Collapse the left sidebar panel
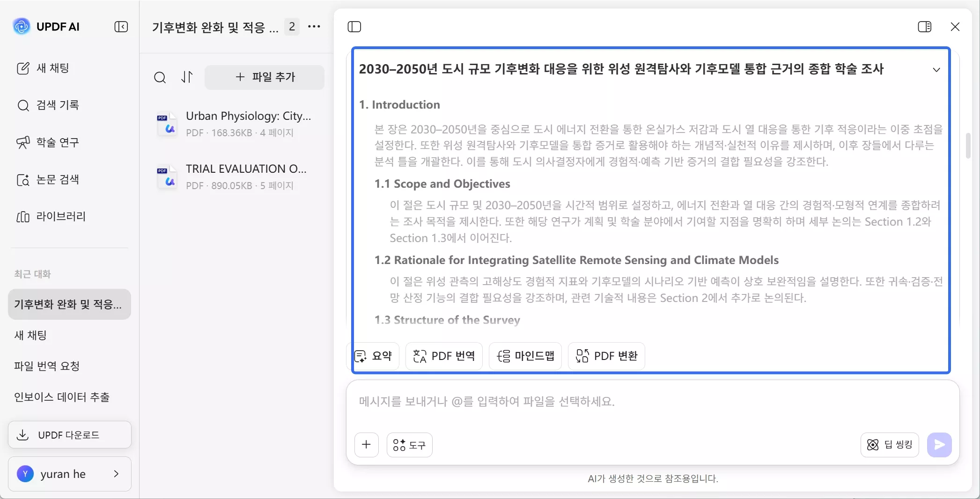The height and width of the screenshot is (499, 980). click(x=121, y=27)
